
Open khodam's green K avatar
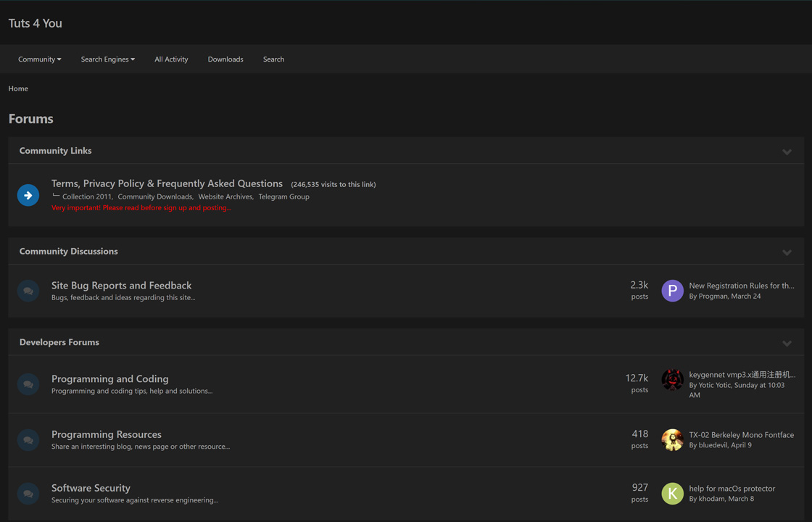click(672, 494)
